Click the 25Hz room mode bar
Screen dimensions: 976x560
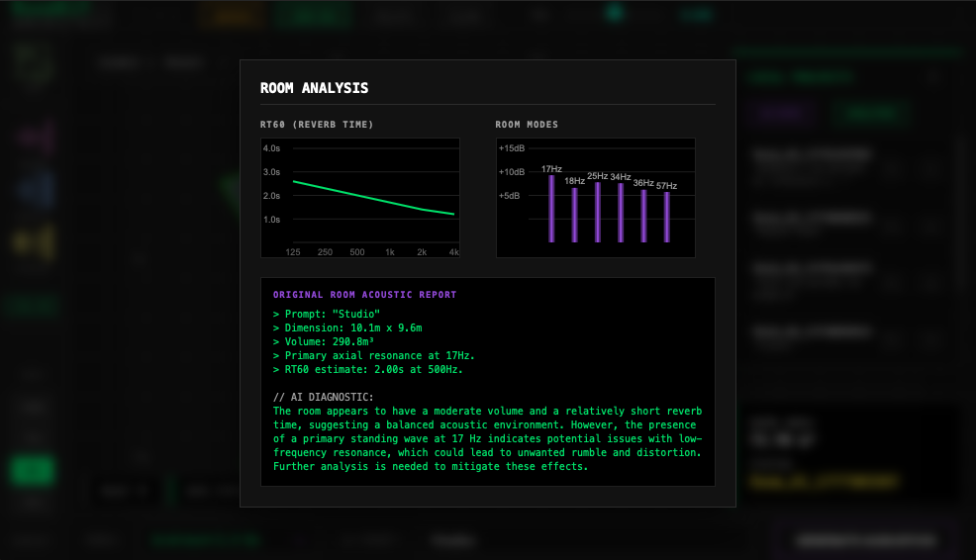[x=598, y=212]
